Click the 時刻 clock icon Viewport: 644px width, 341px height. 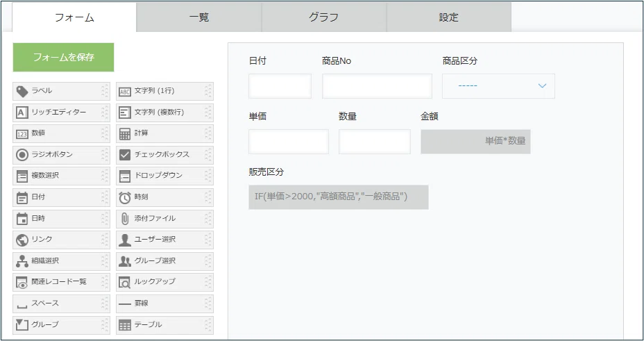pyautogui.click(x=125, y=198)
